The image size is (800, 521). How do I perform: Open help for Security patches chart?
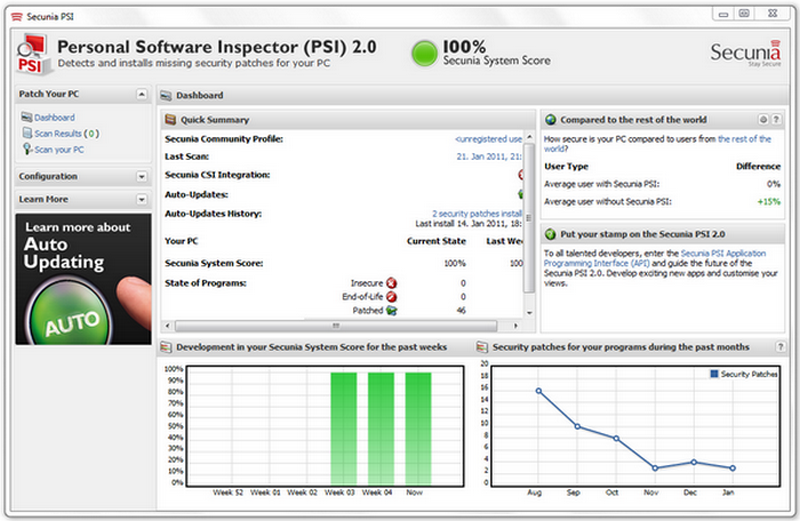coord(780,346)
